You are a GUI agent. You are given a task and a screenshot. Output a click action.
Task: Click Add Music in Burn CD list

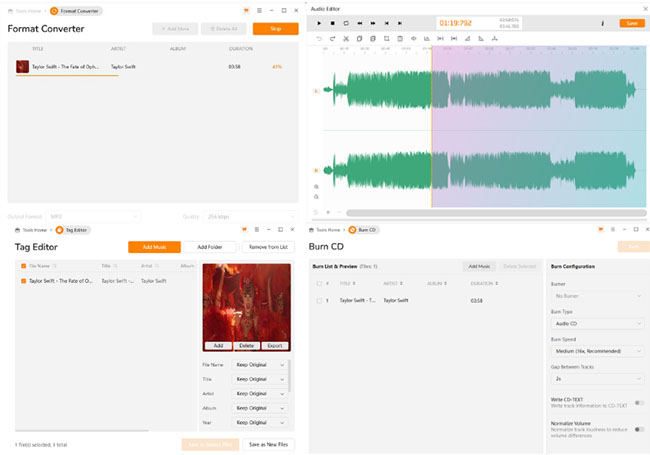click(x=479, y=266)
